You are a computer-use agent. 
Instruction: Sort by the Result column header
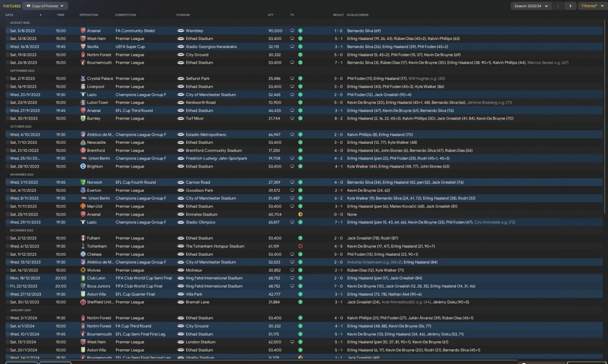pyautogui.click(x=338, y=15)
